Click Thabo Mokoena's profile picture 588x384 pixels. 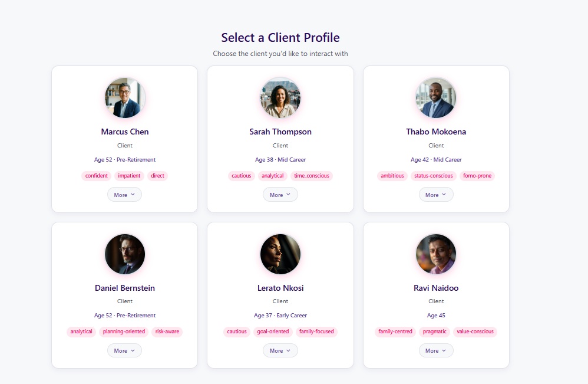[x=436, y=97]
